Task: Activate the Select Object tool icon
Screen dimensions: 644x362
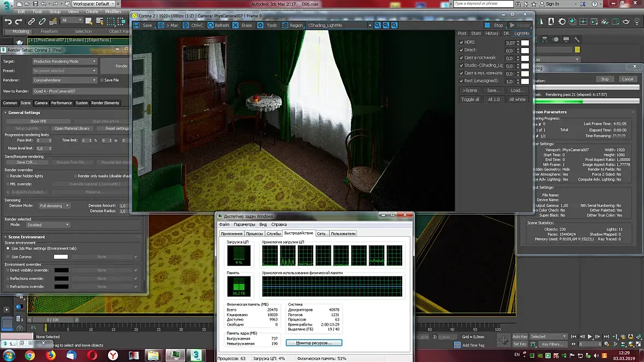Action: tap(89, 21)
